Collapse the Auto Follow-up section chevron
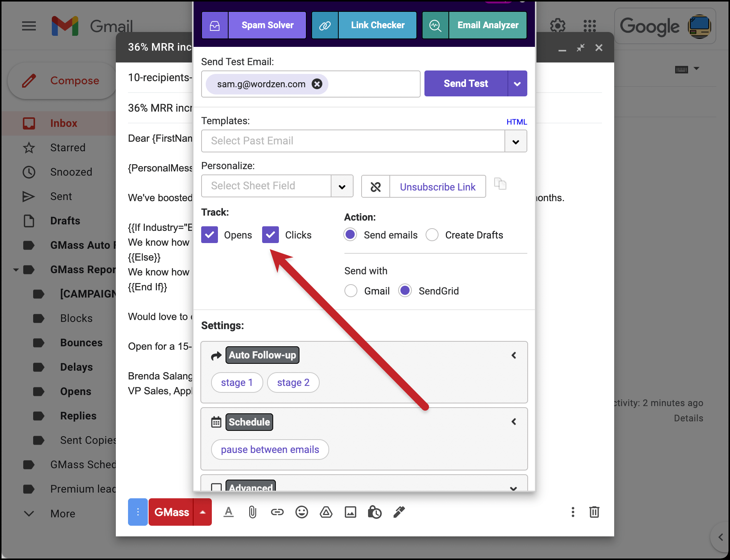Image resolution: width=730 pixels, height=560 pixels. (x=514, y=355)
